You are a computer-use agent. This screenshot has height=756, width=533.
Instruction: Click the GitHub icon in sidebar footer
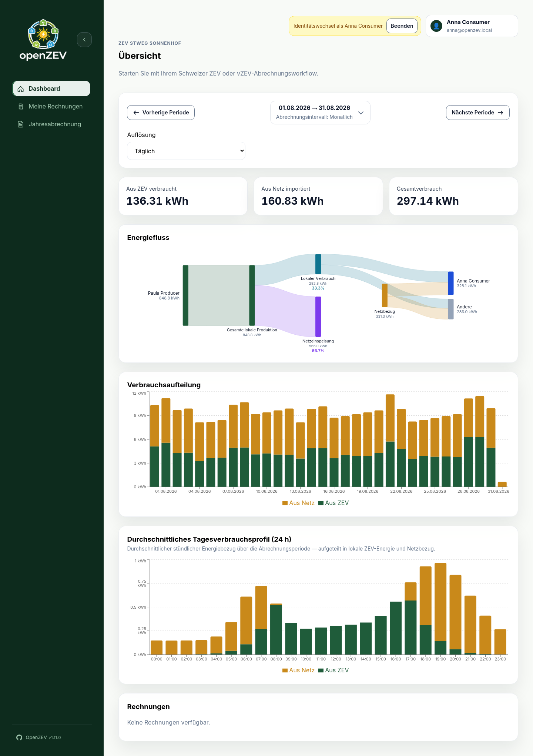coord(19,737)
